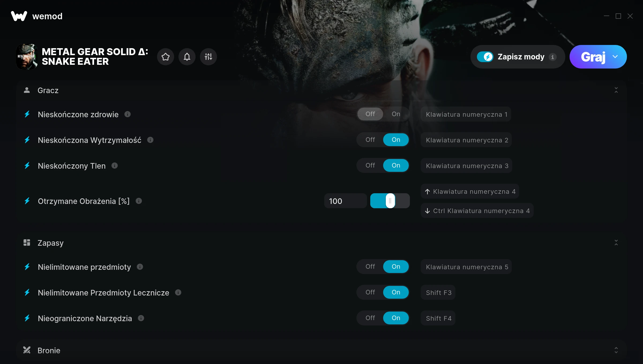Open mod settings sliders icon
643x364 pixels.
point(208,57)
